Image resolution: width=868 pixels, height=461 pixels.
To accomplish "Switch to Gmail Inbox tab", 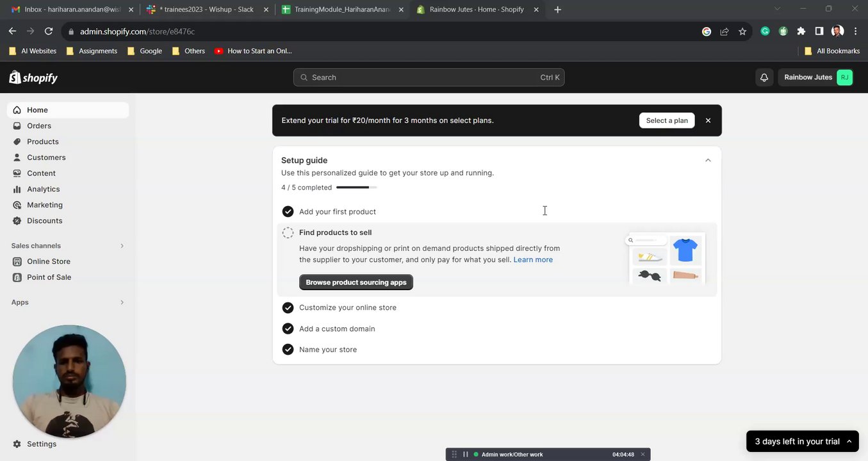I will [x=72, y=10].
